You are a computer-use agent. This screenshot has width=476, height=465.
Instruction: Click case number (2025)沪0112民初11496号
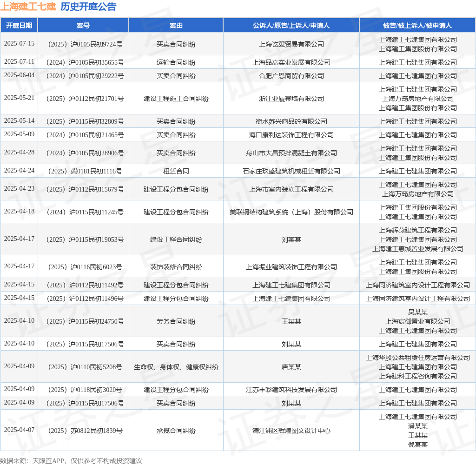[85, 299]
